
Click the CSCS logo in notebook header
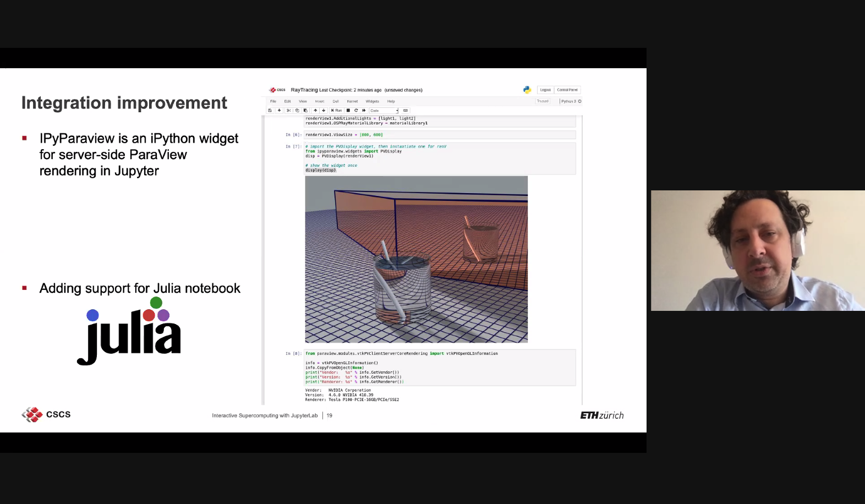pos(277,90)
